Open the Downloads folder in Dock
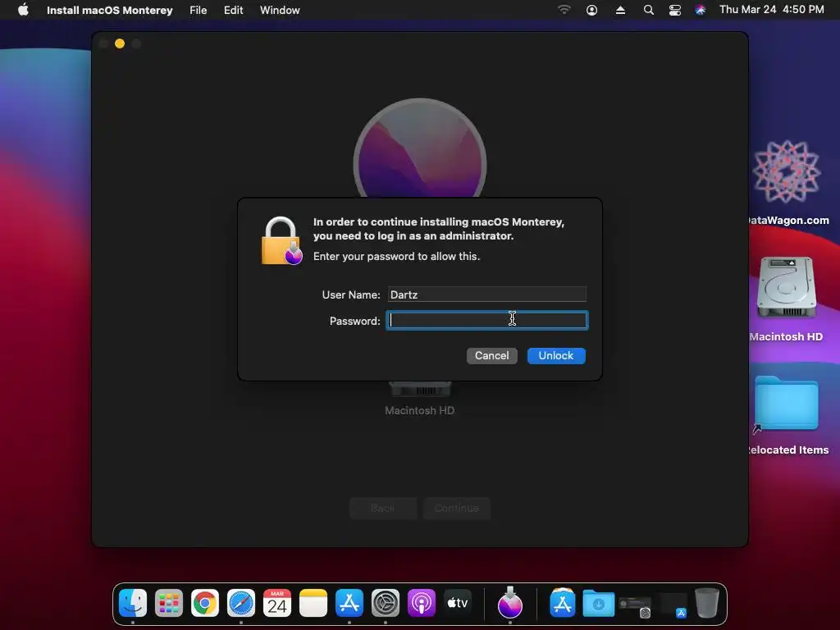Viewport: 840px width, 630px height. tap(598, 603)
